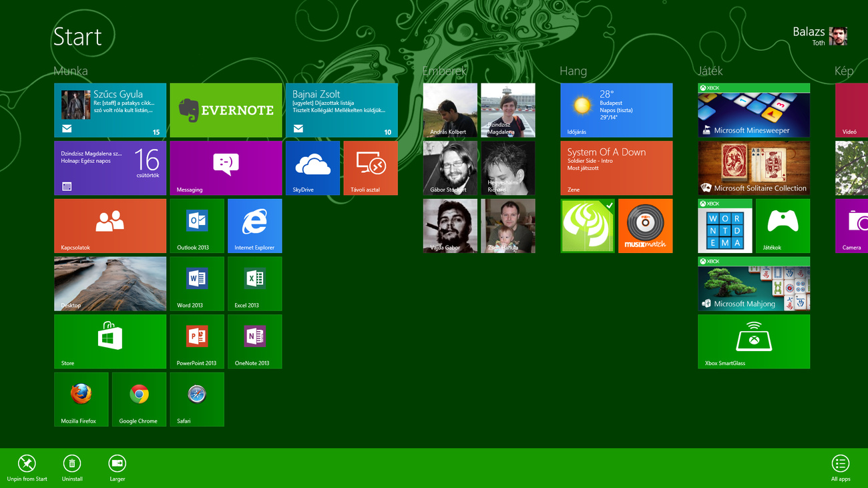Open Gábor Stöckert contact tile
The image size is (868, 488).
tap(450, 168)
